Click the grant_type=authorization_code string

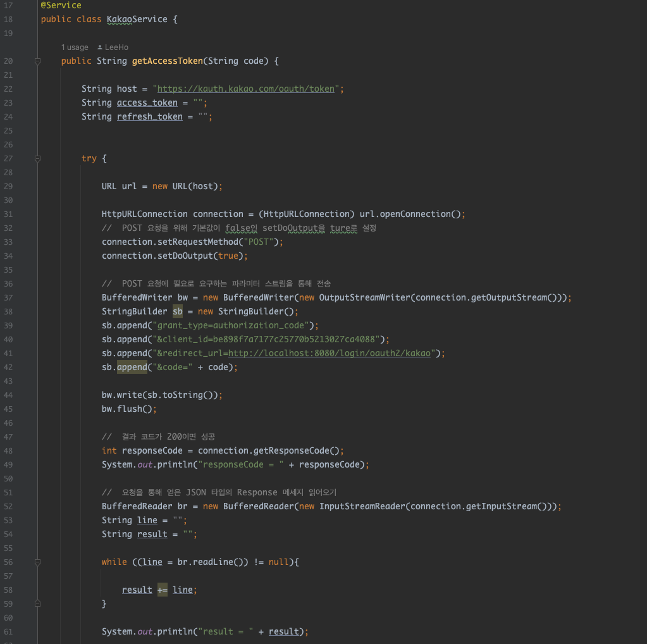pyautogui.click(x=231, y=325)
